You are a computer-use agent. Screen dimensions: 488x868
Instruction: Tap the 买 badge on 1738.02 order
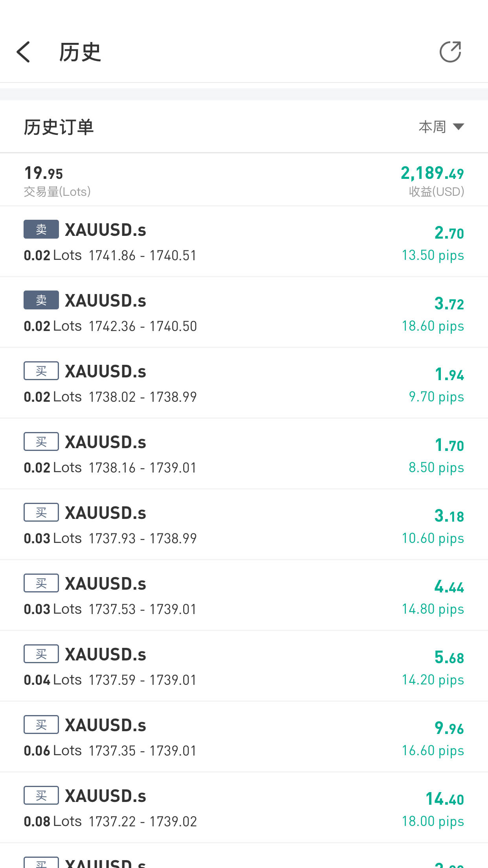coord(41,371)
